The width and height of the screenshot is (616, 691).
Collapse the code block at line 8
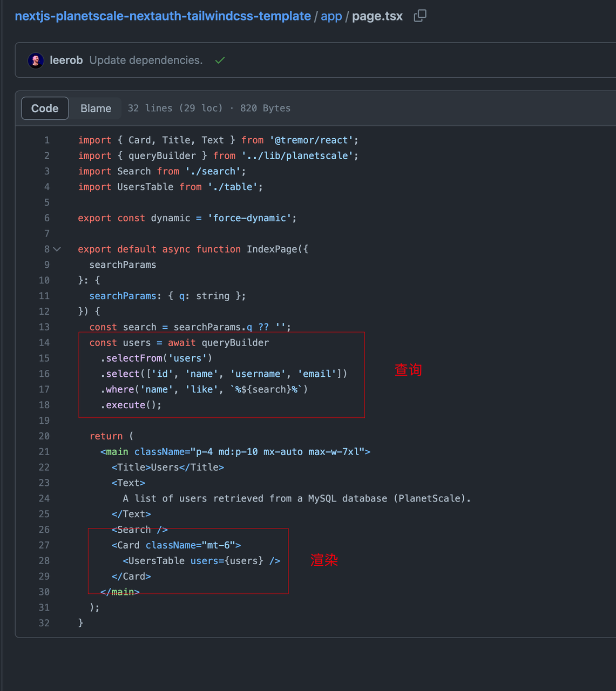[x=57, y=249]
